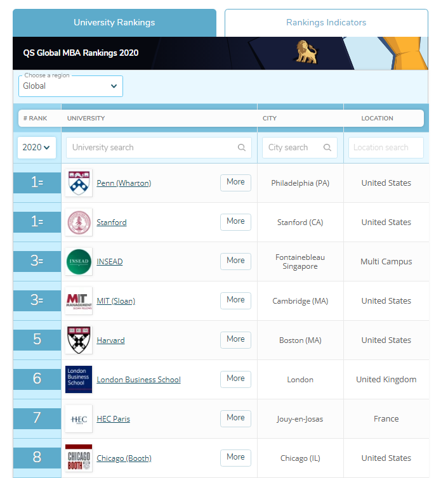Click the Philadelphia (PA) city cell

[x=300, y=183]
